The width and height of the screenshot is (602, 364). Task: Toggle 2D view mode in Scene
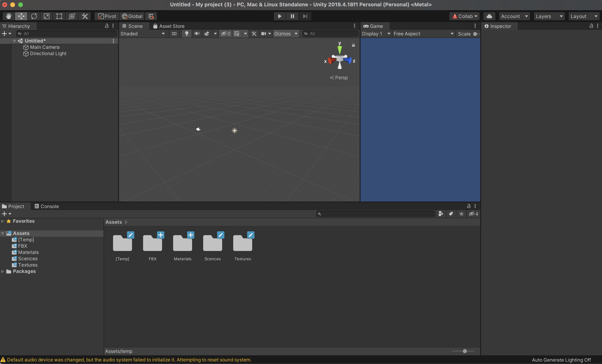click(174, 34)
